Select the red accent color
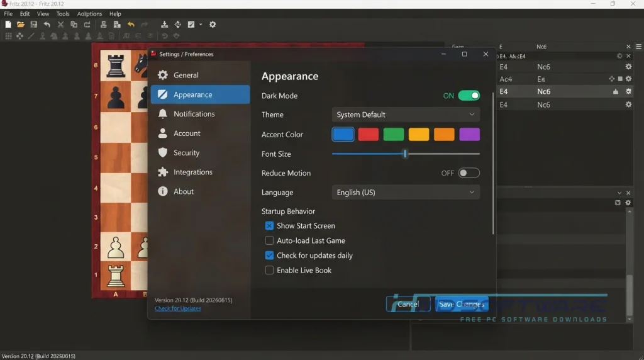 (368, 135)
